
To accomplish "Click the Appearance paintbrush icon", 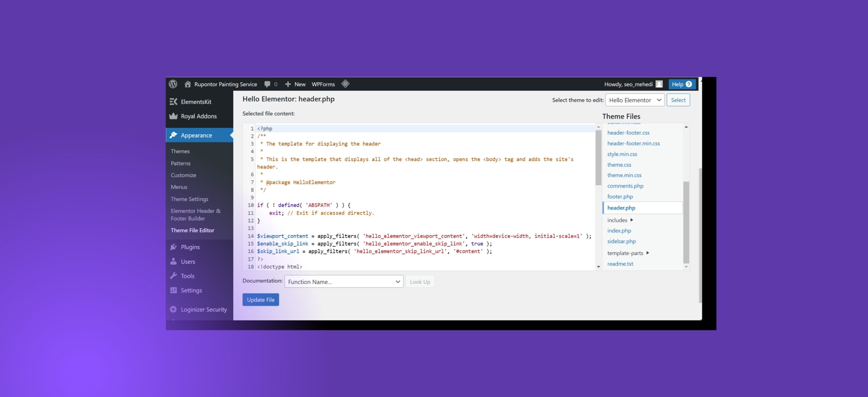I will [x=173, y=135].
